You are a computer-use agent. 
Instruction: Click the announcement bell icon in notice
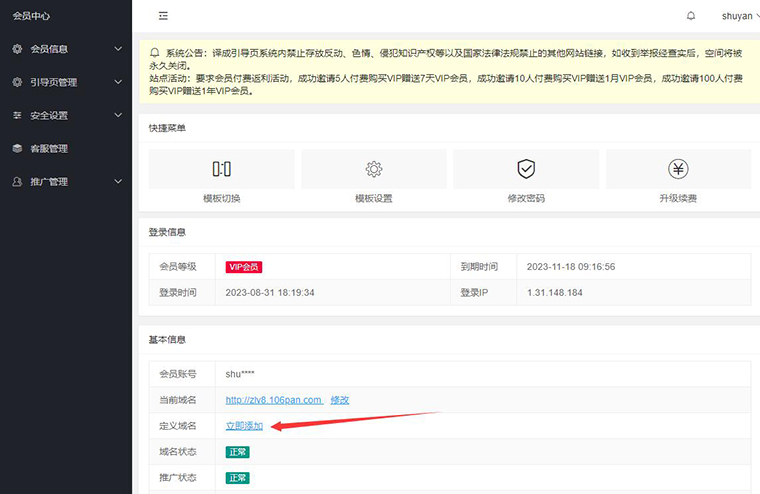click(x=154, y=52)
